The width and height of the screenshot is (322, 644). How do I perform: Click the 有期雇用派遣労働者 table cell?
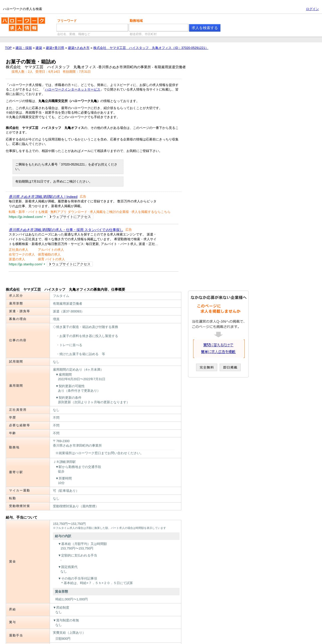coord(115,304)
